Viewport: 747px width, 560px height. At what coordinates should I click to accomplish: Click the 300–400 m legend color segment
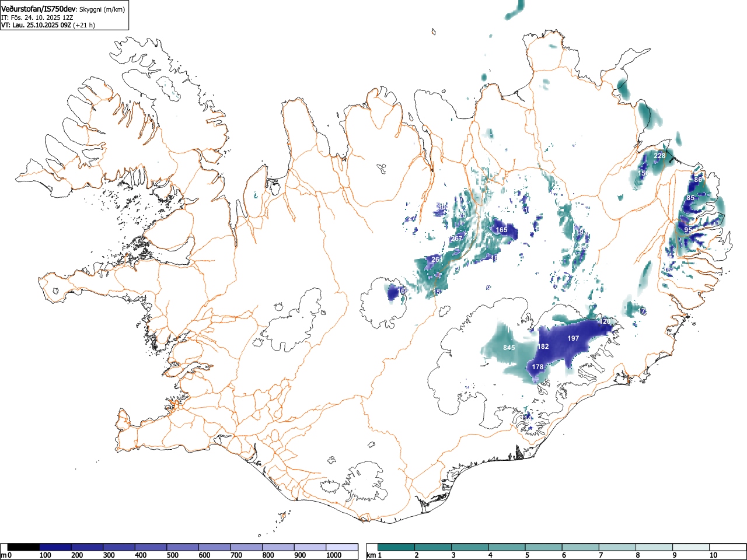coord(119,547)
